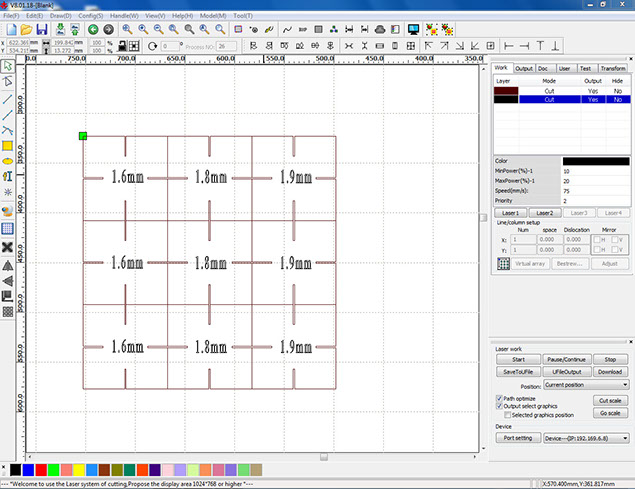The image size is (635, 489).
Task: Click the SaveToUFile button
Action: coord(518,372)
